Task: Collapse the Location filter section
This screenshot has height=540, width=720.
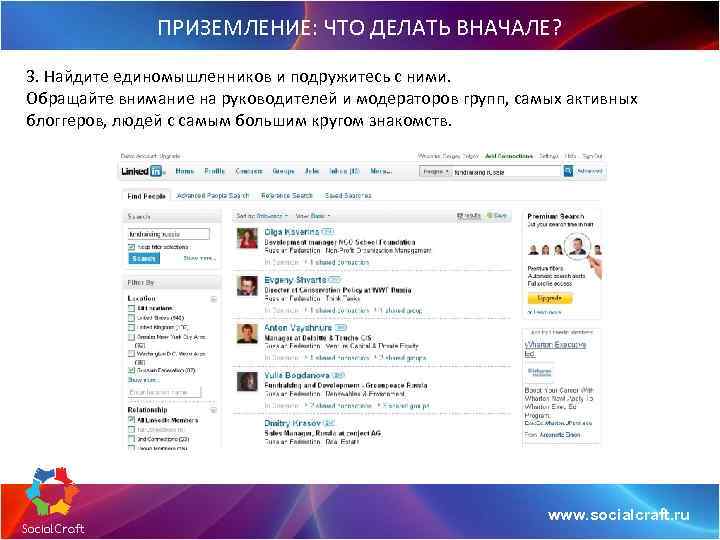Action: tap(214, 299)
